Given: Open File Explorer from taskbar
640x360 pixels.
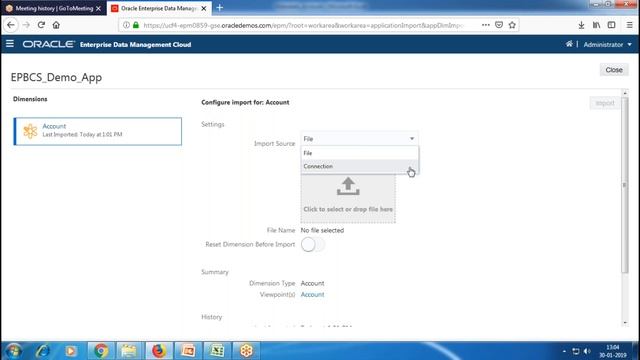Looking at the screenshot, I should [129, 351].
